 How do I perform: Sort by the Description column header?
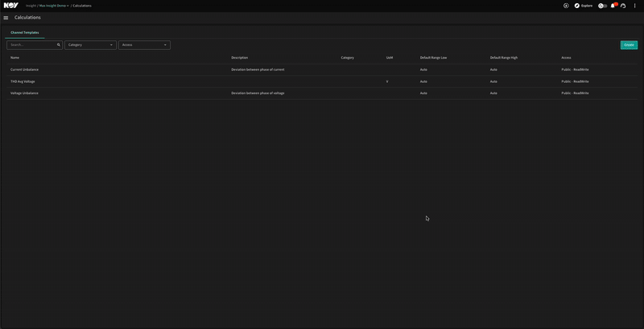click(x=239, y=58)
